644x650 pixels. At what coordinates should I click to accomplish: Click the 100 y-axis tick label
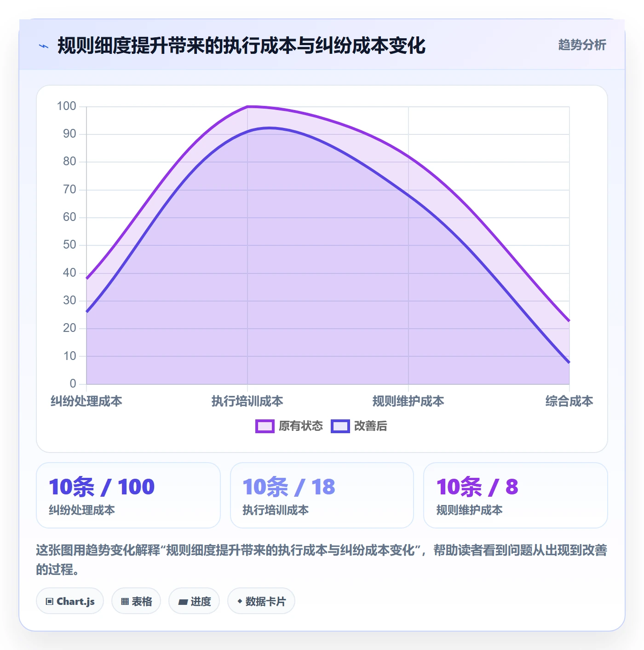click(66, 106)
